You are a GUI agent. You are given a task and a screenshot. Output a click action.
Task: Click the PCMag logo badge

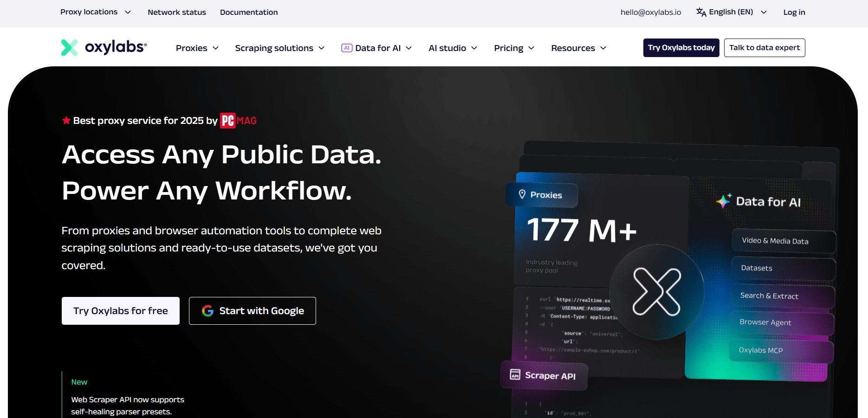(x=238, y=121)
